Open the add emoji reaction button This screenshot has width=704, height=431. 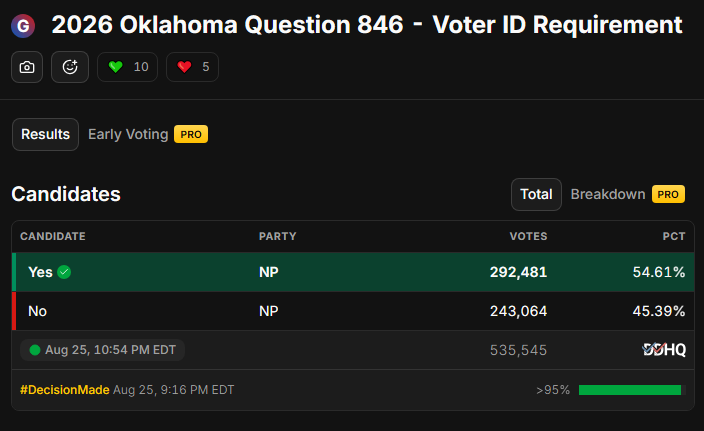(70, 67)
